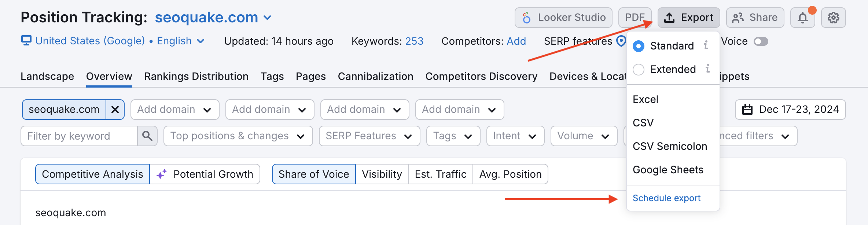The height and width of the screenshot is (225, 868).
Task: Toggle the Voice switch on
Action: (761, 41)
